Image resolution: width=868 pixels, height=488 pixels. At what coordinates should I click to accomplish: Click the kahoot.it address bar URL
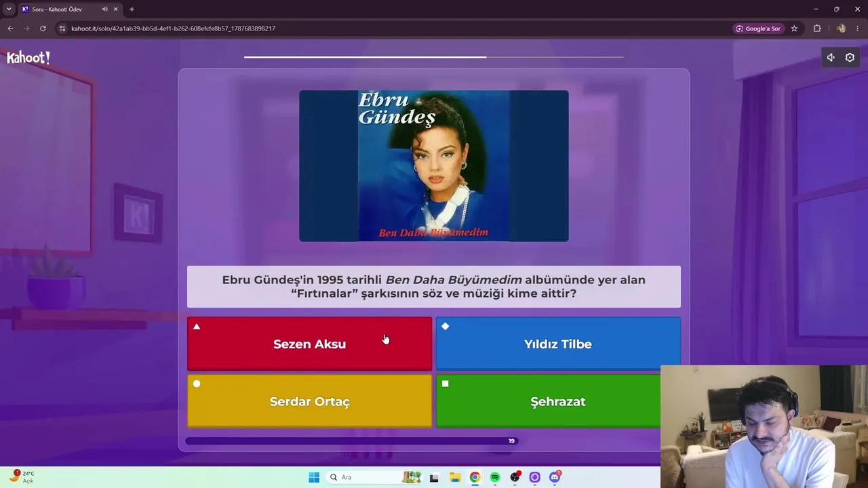[x=173, y=28]
